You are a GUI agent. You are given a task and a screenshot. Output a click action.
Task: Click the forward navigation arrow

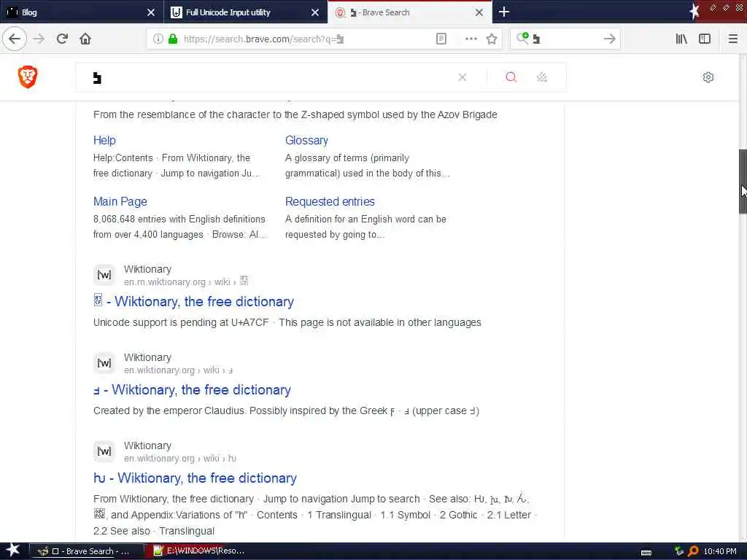(39, 39)
